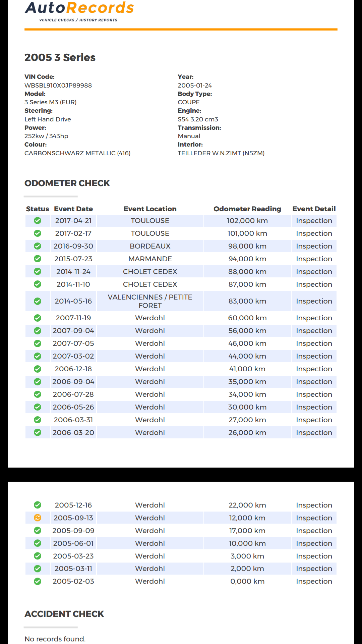The height and width of the screenshot is (644, 362).
Task: Select the VIN code WBSBL910X0JP89988
Action: click(x=58, y=86)
